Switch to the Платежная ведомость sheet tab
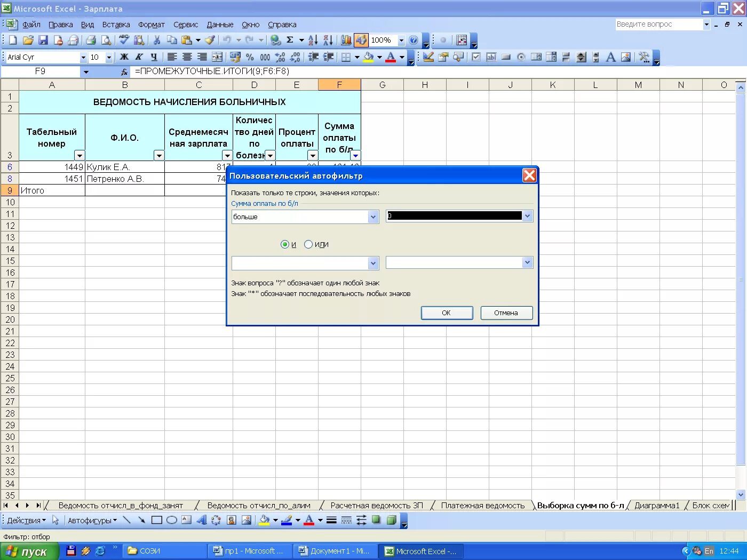The height and width of the screenshot is (560, 747). point(482,506)
